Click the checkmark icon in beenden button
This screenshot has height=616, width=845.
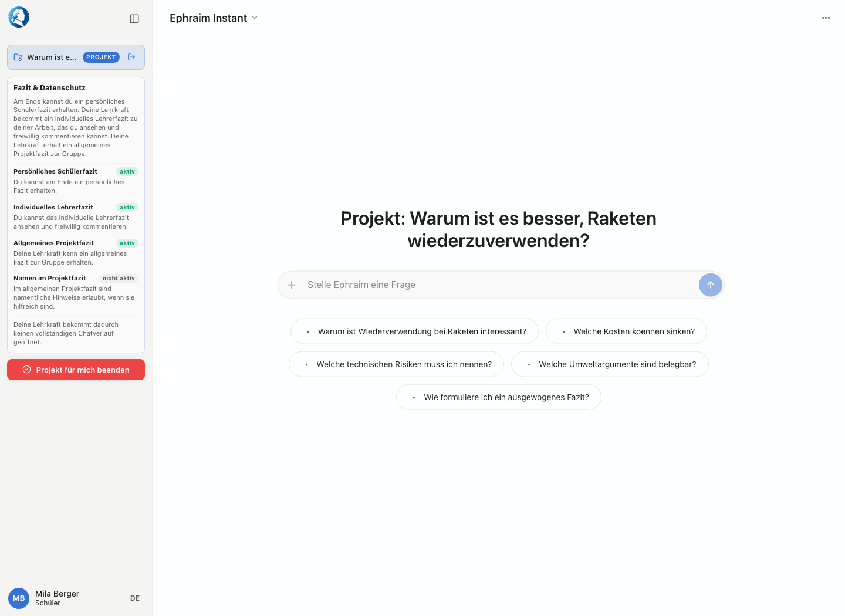click(x=26, y=370)
